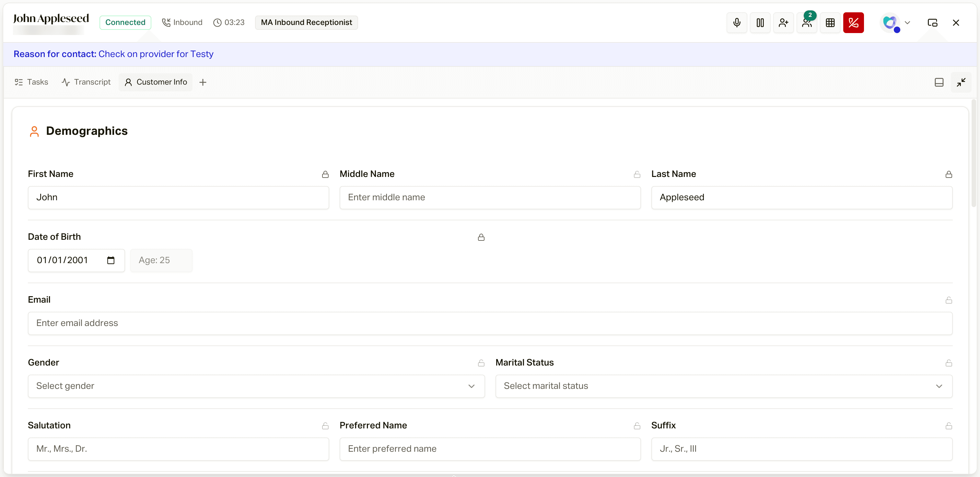Toggle the Salutation field lock
The height and width of the screenshot is (477, 980).
325,426
